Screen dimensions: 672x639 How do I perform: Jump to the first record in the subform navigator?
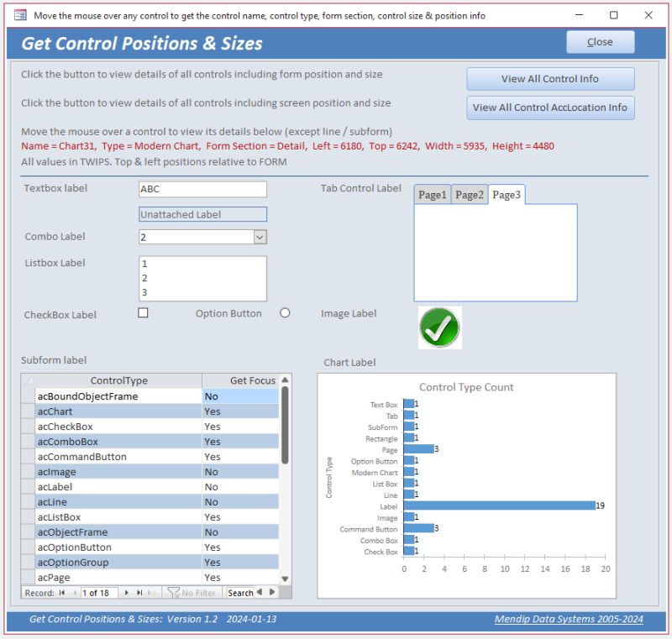[61, 594]
